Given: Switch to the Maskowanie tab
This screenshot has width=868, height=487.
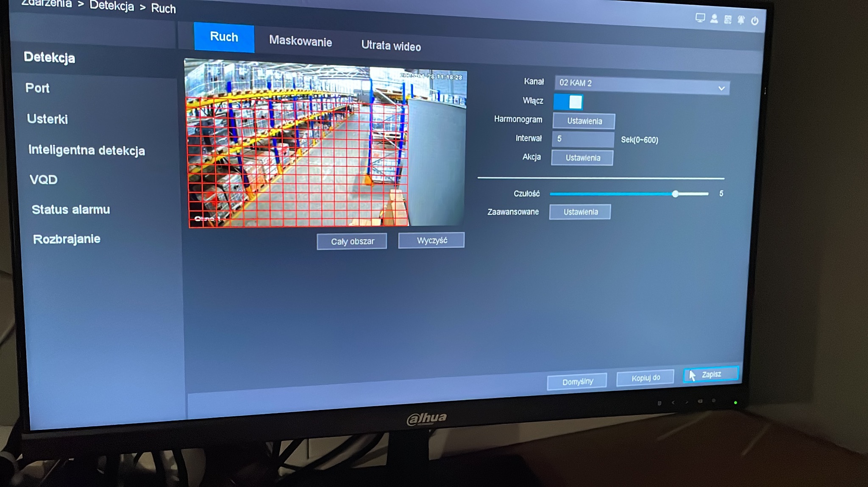Looking at the screenshot, I should [300, 41].
